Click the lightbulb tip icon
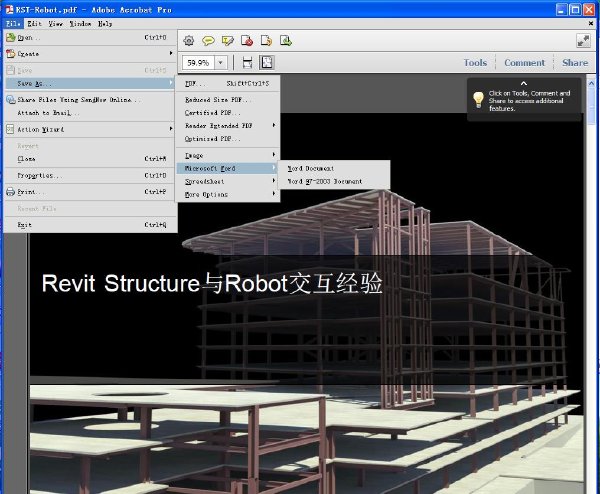The height and width of the screenshot is (494, 600). point(478,100)
